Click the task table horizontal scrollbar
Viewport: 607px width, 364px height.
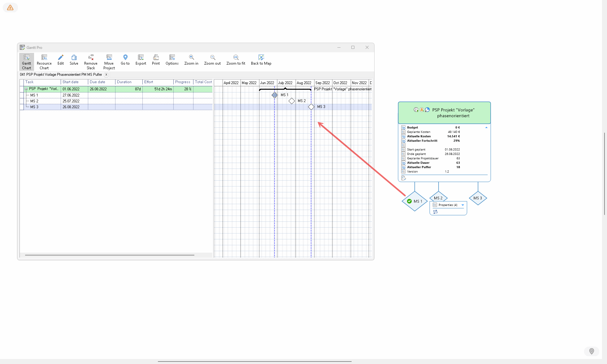tap(110, 255)
